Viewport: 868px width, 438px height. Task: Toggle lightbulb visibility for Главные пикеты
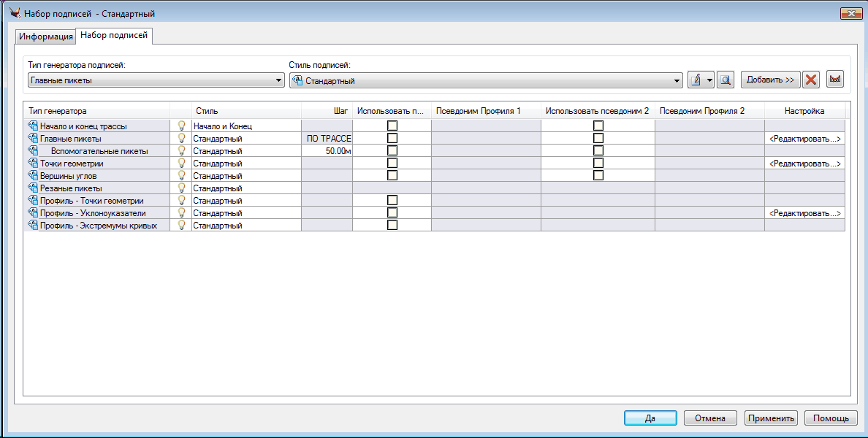[181, 139]
